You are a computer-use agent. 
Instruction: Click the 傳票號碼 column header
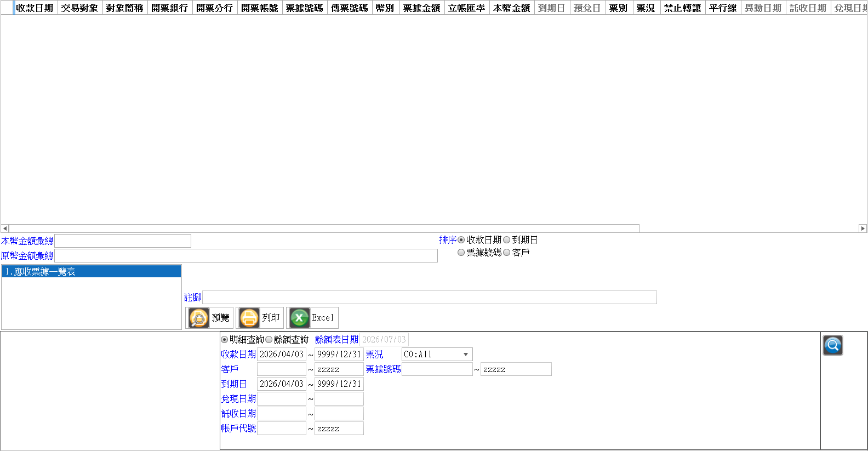tap(350, 8)
